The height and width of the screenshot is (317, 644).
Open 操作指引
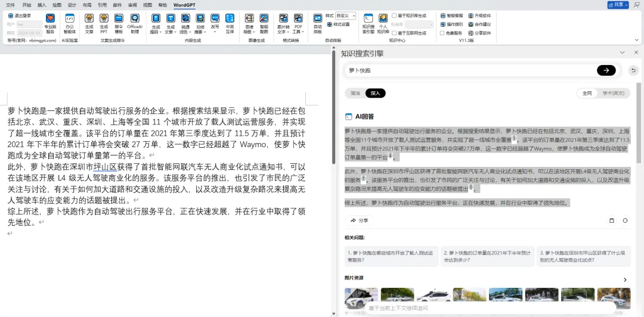[x=451, y=24]
